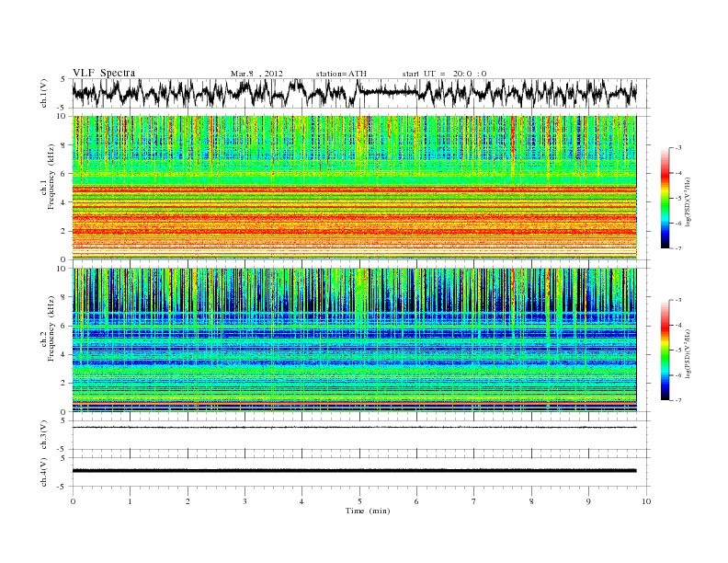The width and height of the screenshot is (728, 563).
Task: Click time axis tick label "4"
Action: coord(301,501)
